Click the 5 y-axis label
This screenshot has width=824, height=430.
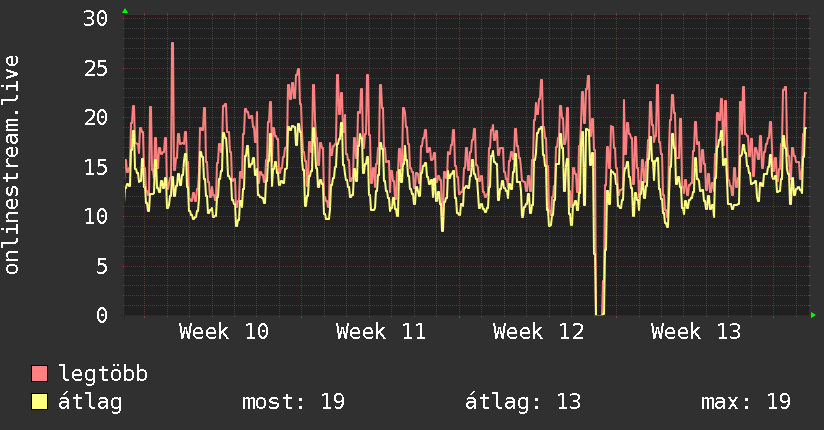102,266
